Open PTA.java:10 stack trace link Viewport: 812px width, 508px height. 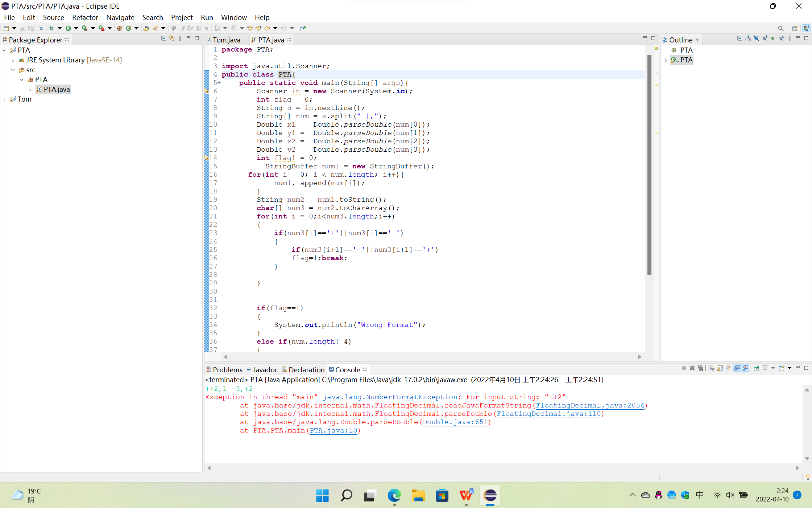pyautogui.click(x=333, y=430)
